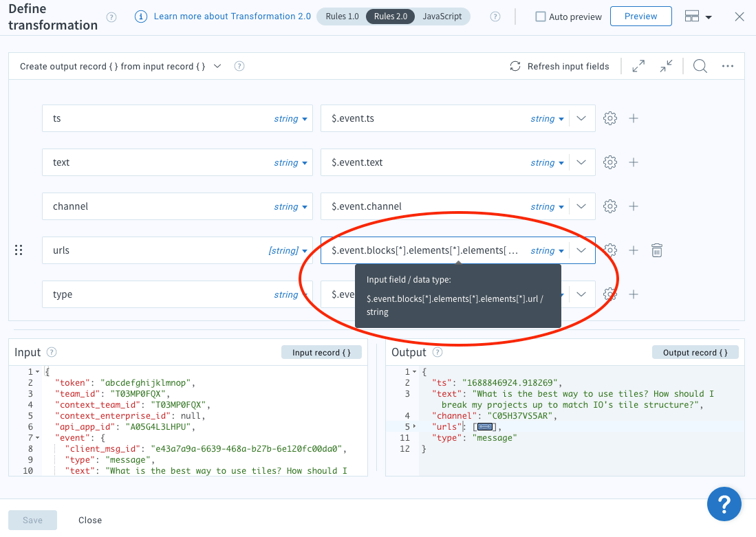Open settings gear for the text rule

(610, 162)
